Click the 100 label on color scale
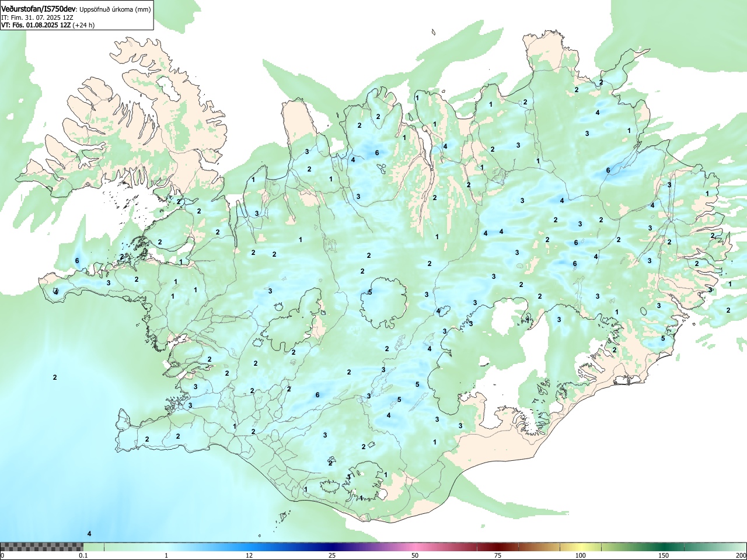 [x=581, y=555]
